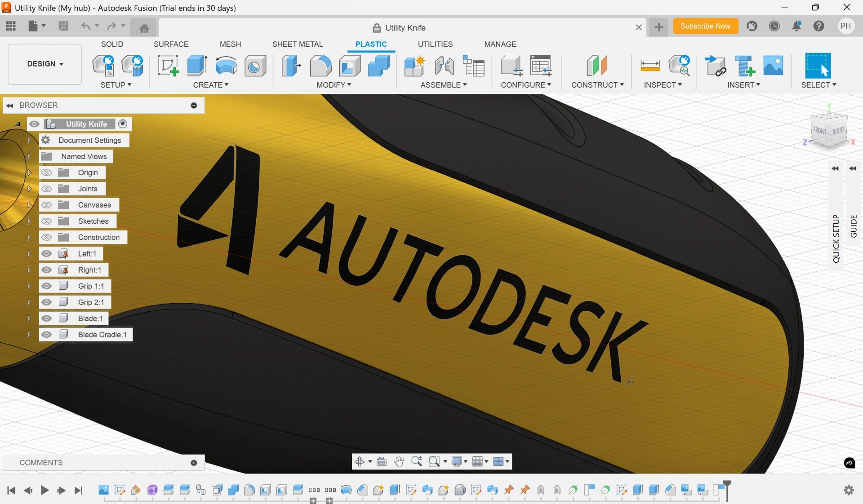Collapse the Browser panel

click(10, 105)
